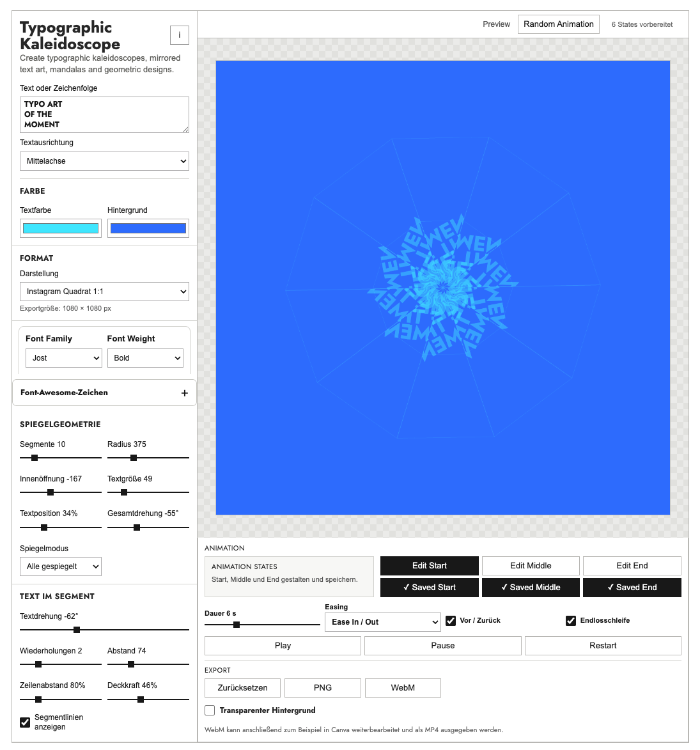
Task: Open the Textausrichtung Mittelachse dropdown
Action: pyautogui.click(x=104, y=161)
